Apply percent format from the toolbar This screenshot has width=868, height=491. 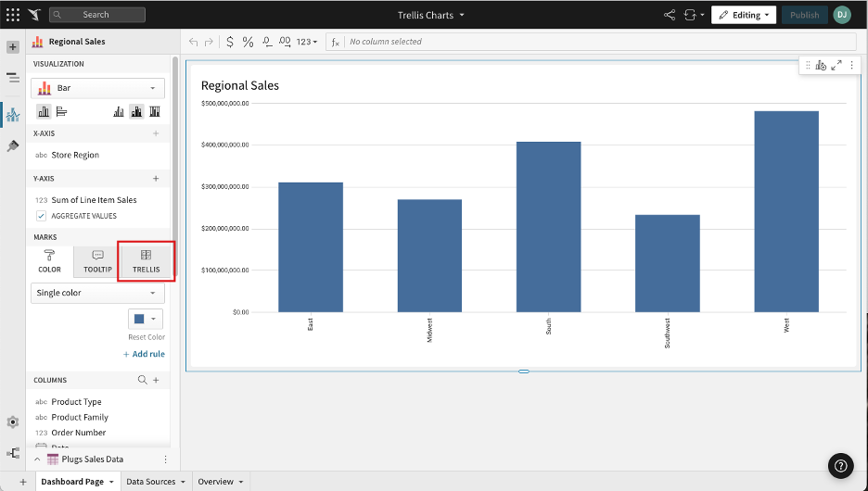coord(248,42)
